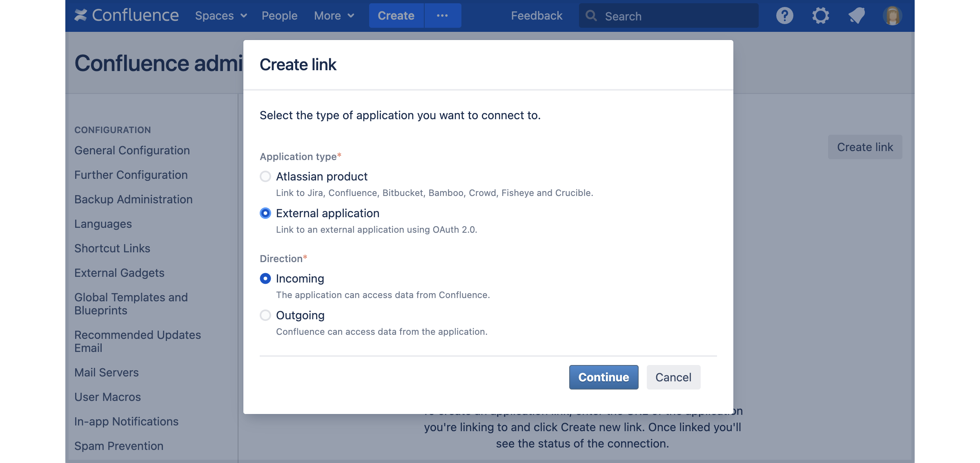This screenshot has height=463, width=980.
Task: Select the Atlassian product radio button
Action: (265, 176)
